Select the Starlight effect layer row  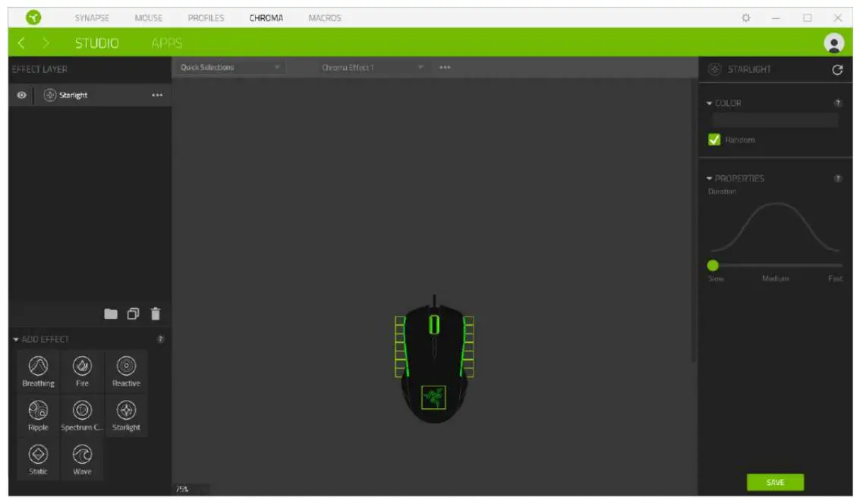(x=90, y=96)
